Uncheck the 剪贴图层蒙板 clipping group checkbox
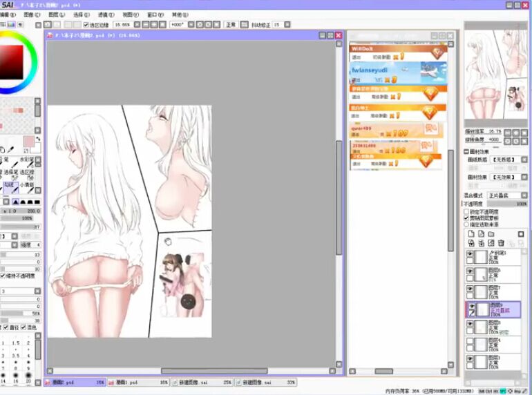This screenshot has height=395, width=532. [x=466, y=218]
